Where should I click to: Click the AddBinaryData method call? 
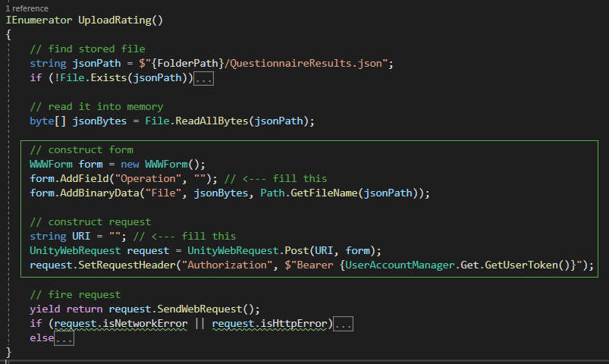tap(100, 193)
